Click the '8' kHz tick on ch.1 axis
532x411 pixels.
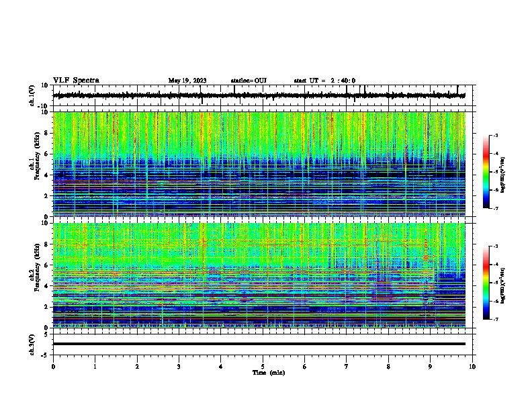click(x=46, y=133)
